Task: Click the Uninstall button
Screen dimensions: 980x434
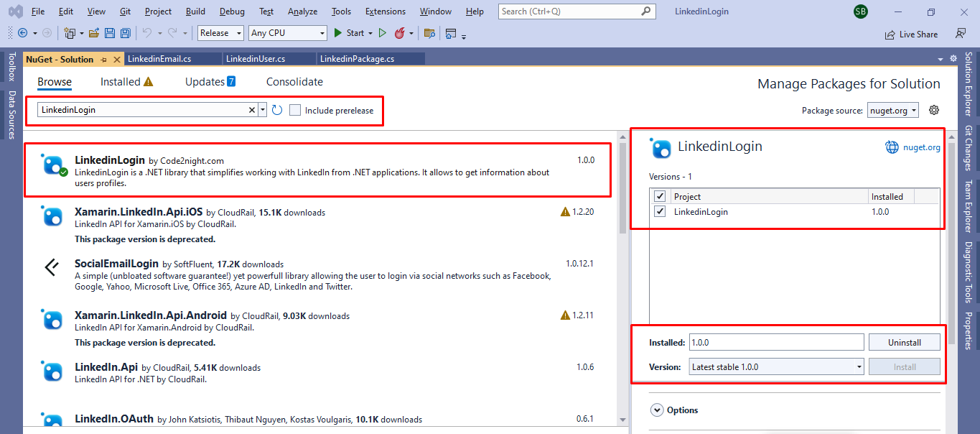Action: pos(904,343)
